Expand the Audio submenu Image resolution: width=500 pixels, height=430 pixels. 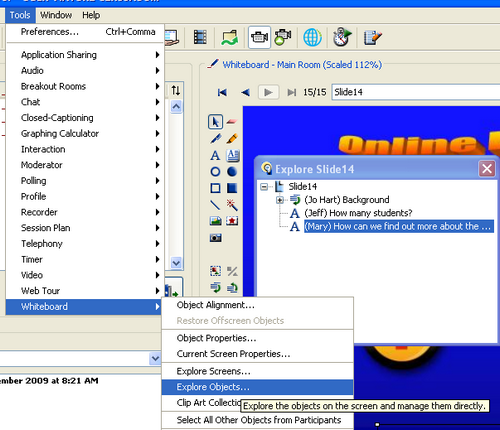click(x=85, y=70)
